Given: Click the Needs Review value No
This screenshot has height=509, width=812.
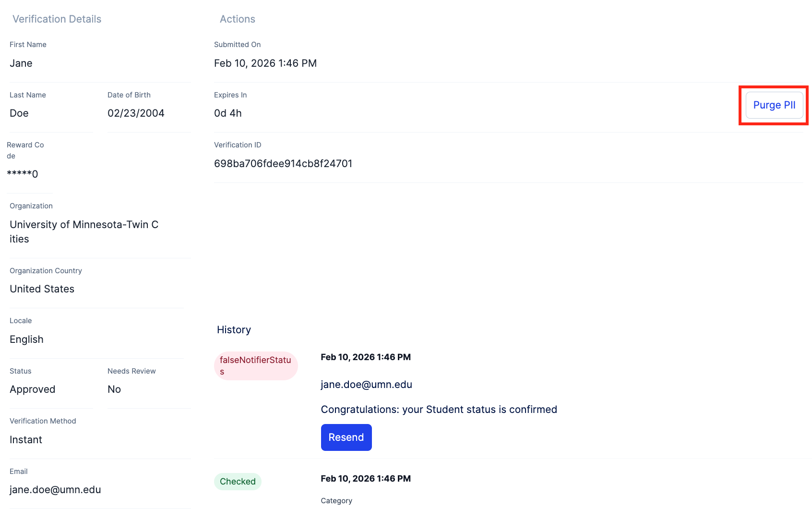Looking at the screenshot, I should pyautogui.click(x=114, y=389).
